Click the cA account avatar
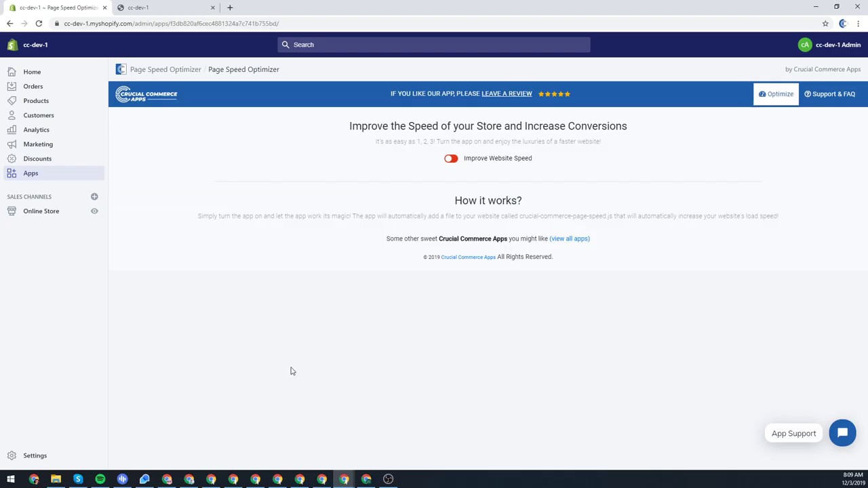Viewport: 868px width, 488px height. point(804,45)
